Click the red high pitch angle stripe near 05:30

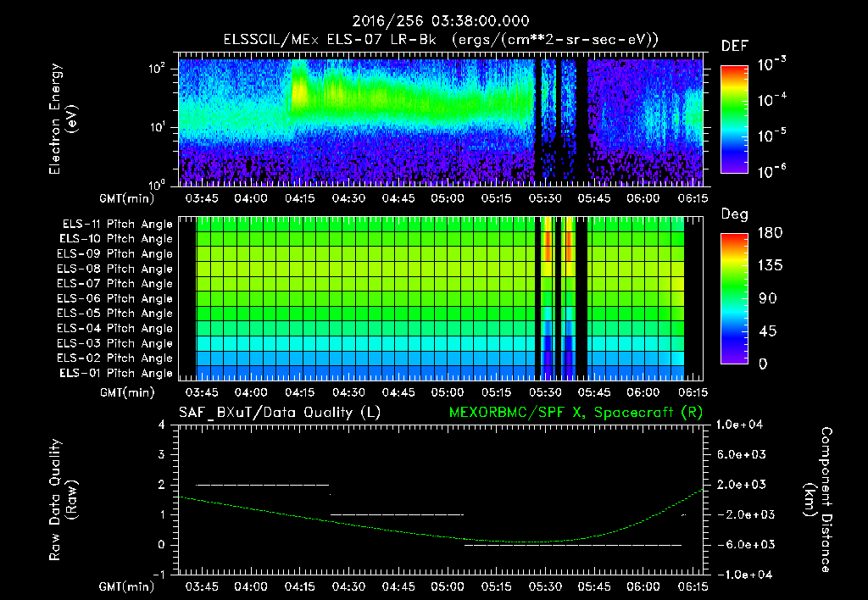547,240
